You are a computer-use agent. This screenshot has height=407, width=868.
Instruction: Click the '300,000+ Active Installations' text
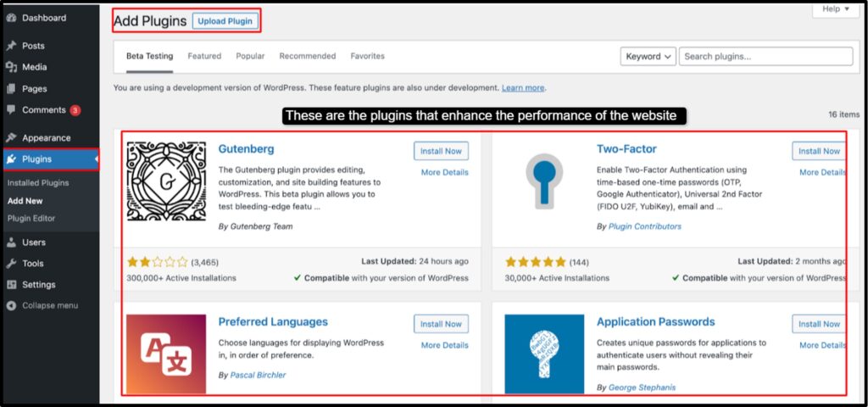click(x=181, y=278)
